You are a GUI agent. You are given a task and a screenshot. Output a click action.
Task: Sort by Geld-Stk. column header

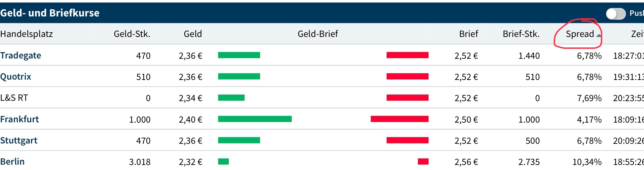[132, 34]
